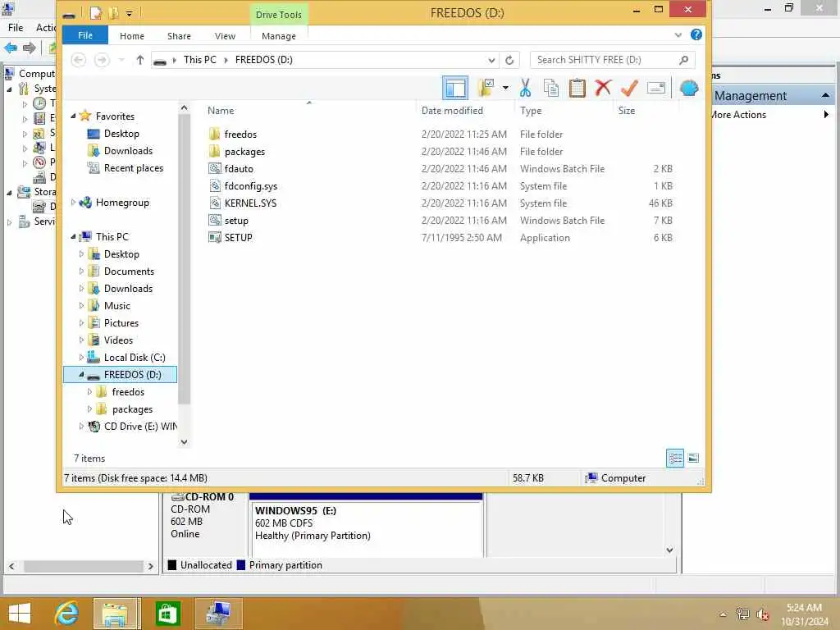Open File menu in Computer Management window
Viewport: 840px width, 630px height.
(16, 27)
